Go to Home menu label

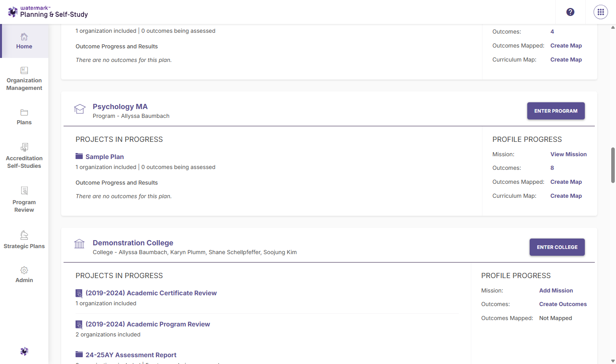coord(24,46)
